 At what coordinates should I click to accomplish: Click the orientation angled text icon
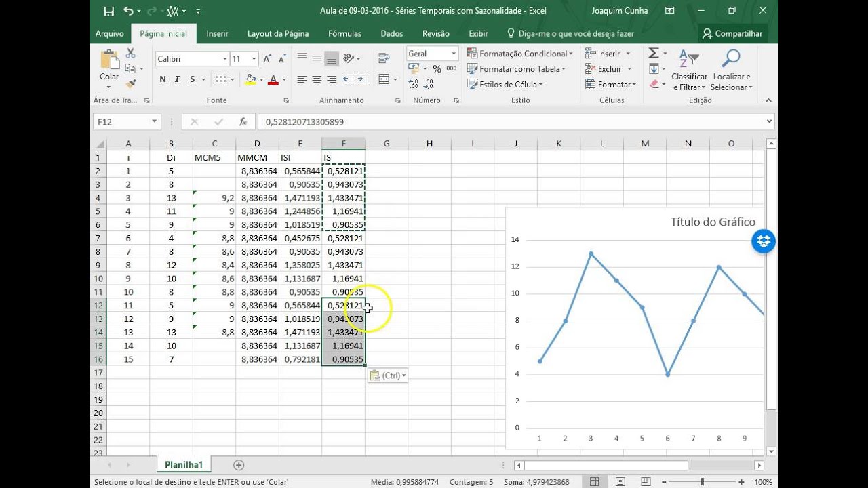pyautogui.click(x=349, y=58)
